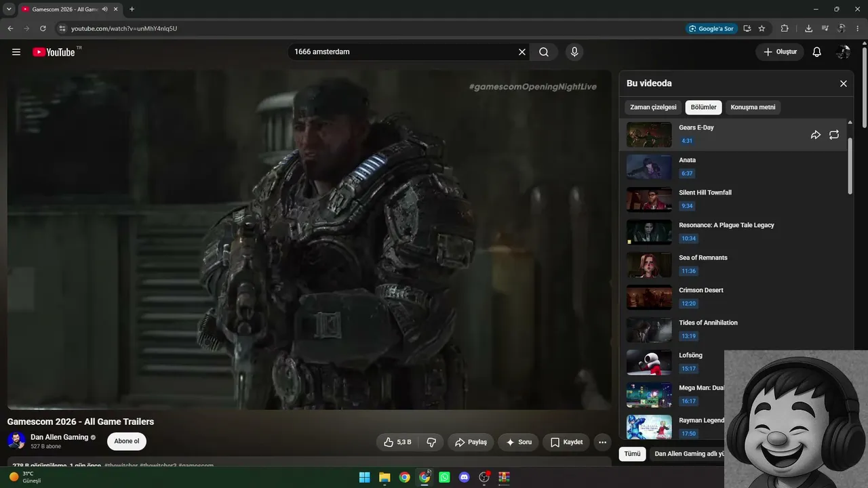Loop the Gears E-Day chapter
The image size is (868, 488).
[834, 135]
